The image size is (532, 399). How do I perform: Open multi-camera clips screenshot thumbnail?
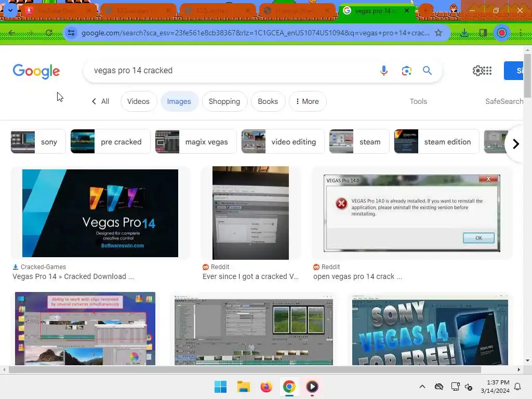click(85, 328)
